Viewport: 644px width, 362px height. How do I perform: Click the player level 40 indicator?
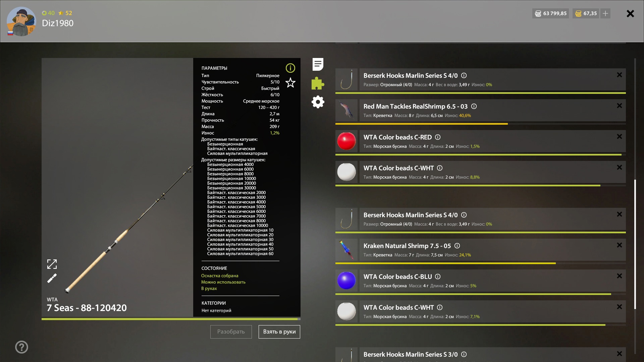(48, 13)
